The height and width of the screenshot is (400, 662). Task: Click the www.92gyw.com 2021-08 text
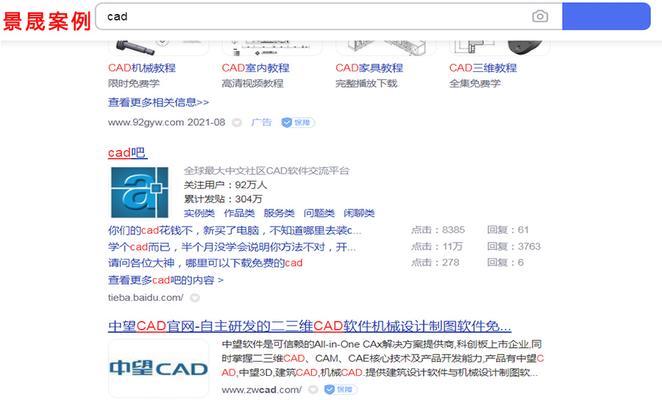pyautogui.click(x=167, y=122)
